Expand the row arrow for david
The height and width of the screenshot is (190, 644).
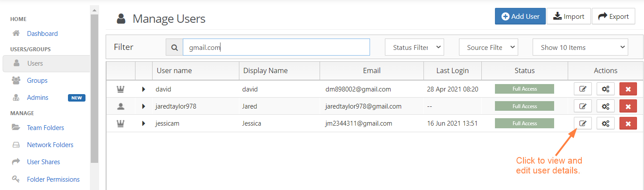click(143, 89)
